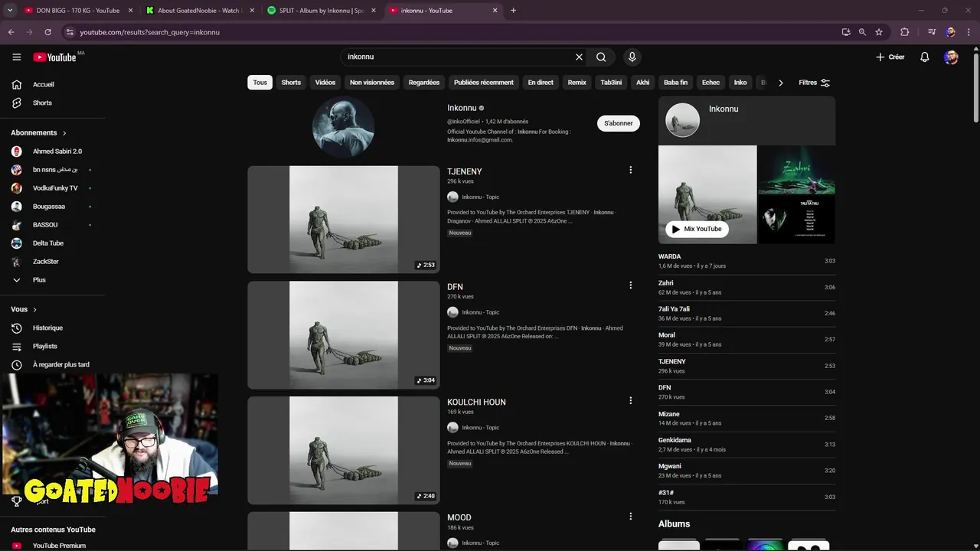Clear the search query with the X
The width and height of the screenshot is (980, 551).
579,57
